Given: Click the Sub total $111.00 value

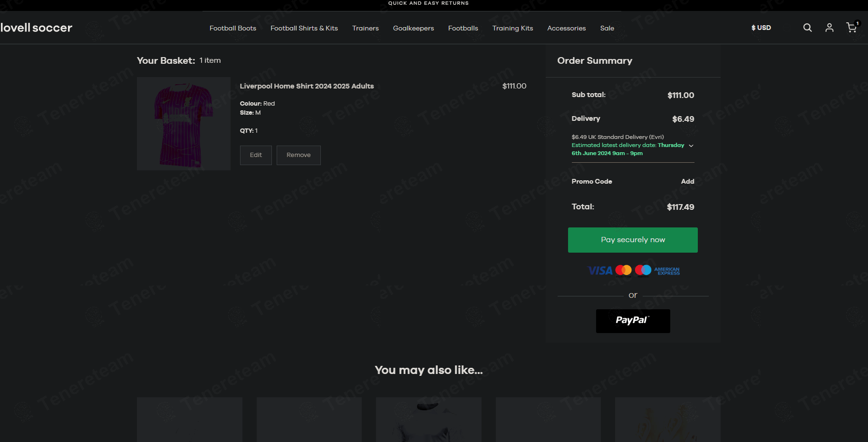Looking at the screenshot, I should [x=681, y=95].
